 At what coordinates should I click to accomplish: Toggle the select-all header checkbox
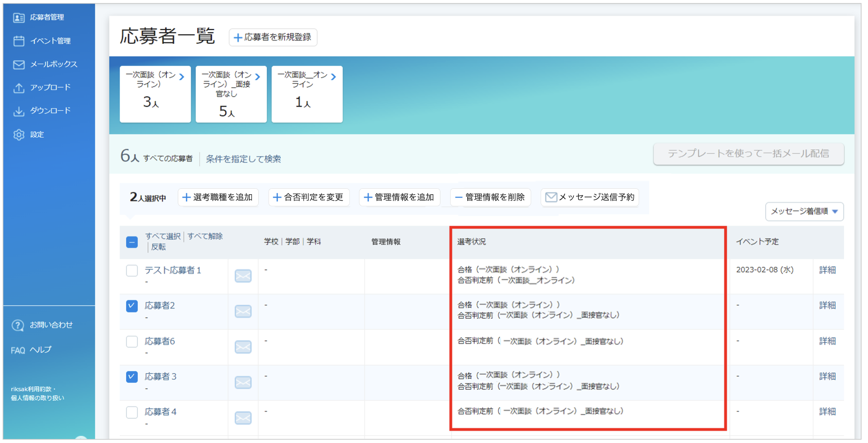(x=132, y=242)
